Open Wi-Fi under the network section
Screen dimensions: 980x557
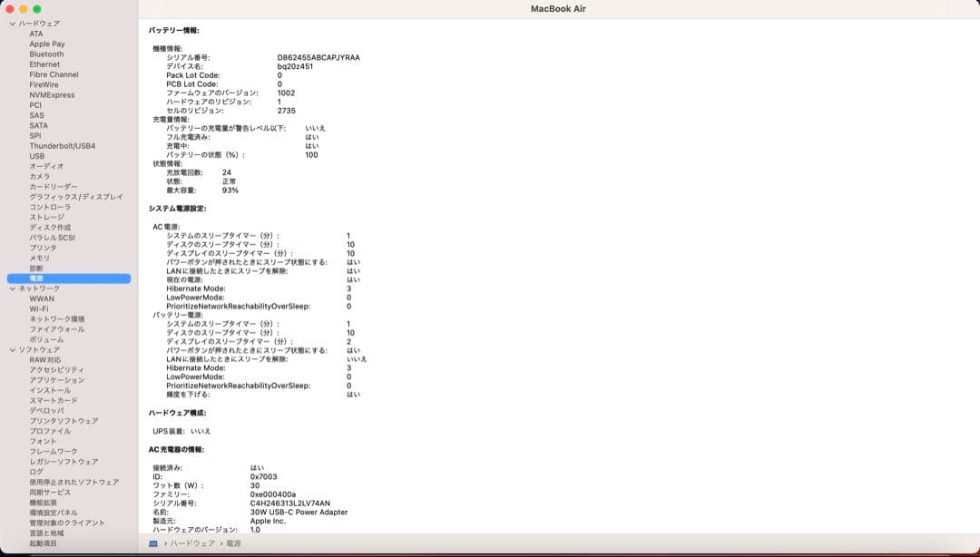[38, 309]
